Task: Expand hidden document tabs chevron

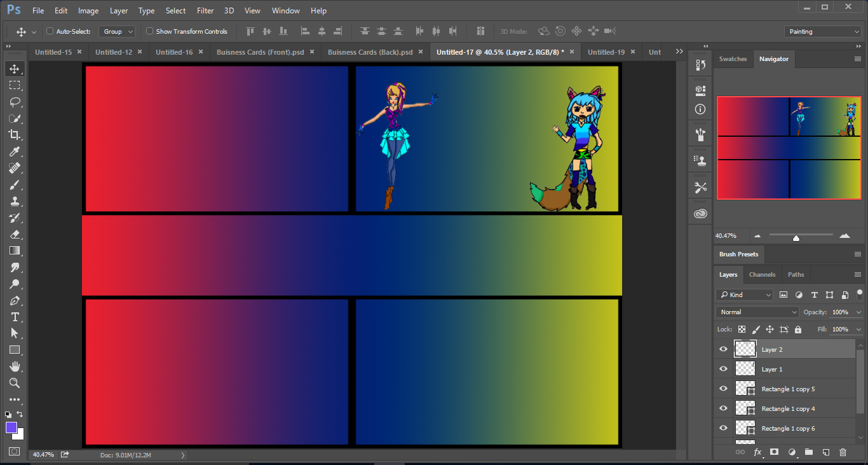Action: [679, 52]
